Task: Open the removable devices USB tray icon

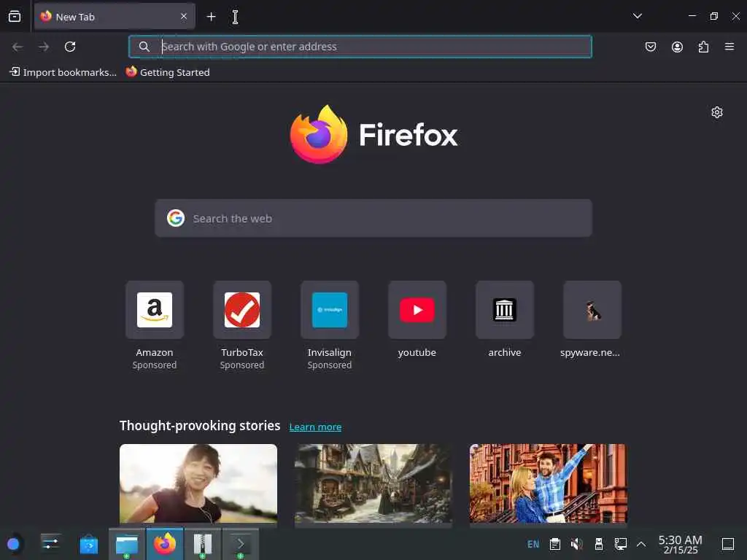Action: (x=599, y=544)
